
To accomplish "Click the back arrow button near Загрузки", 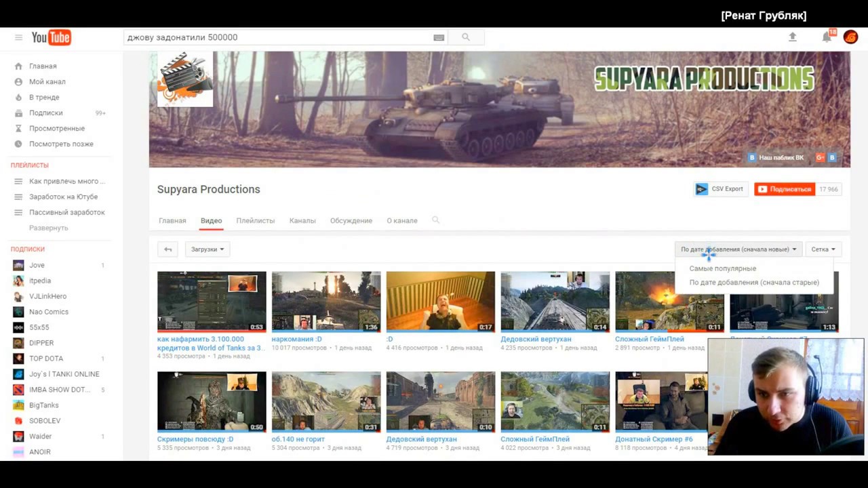I will (x=167, y=249).
